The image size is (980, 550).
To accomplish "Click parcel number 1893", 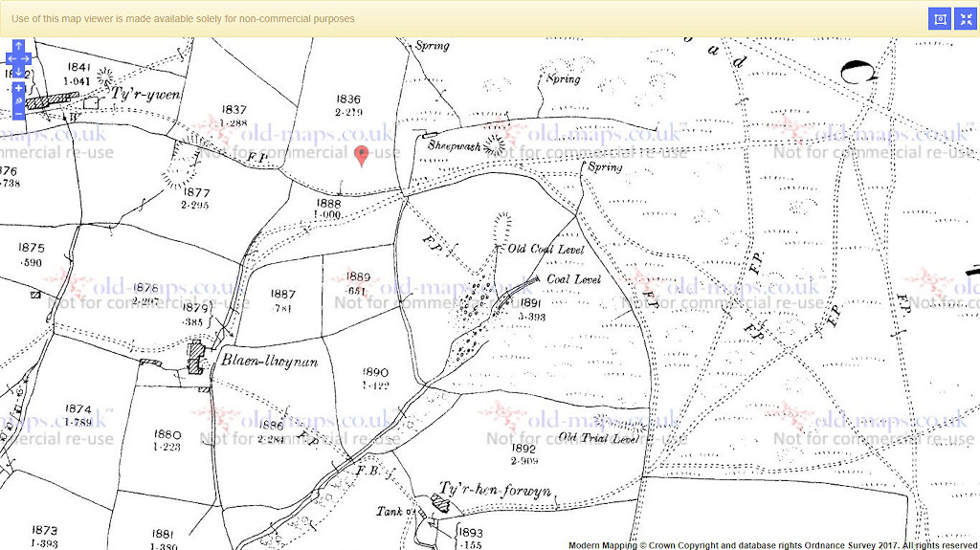I will coord(471,532).
